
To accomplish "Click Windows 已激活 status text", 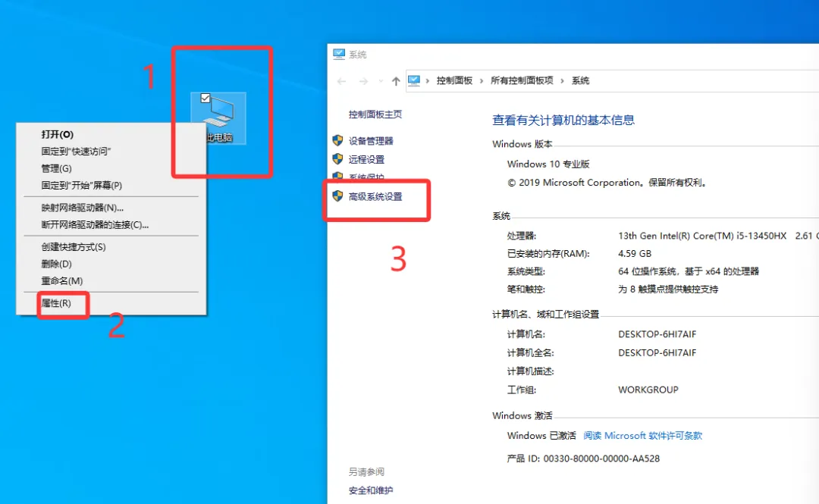I will (541, 436).
